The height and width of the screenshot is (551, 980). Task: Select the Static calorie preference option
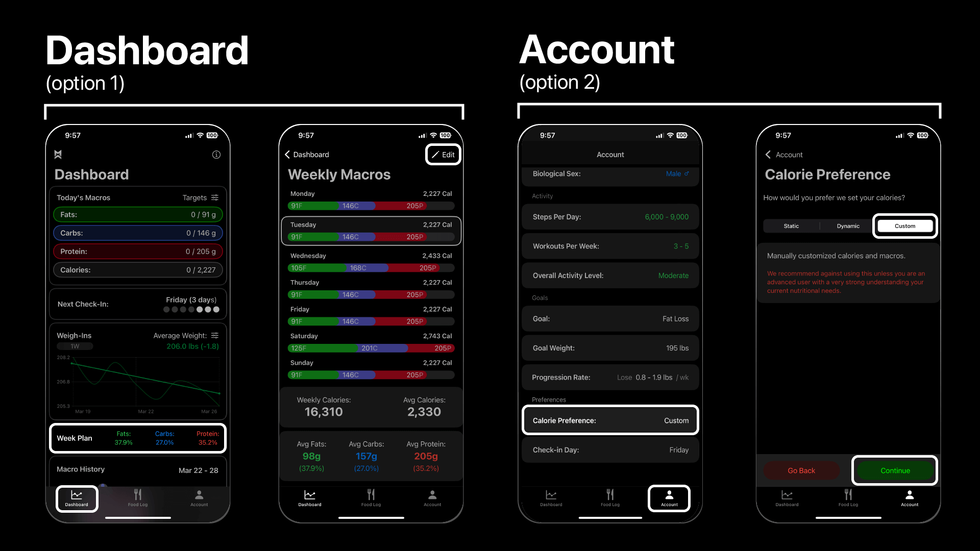click(x=791, y=226)
